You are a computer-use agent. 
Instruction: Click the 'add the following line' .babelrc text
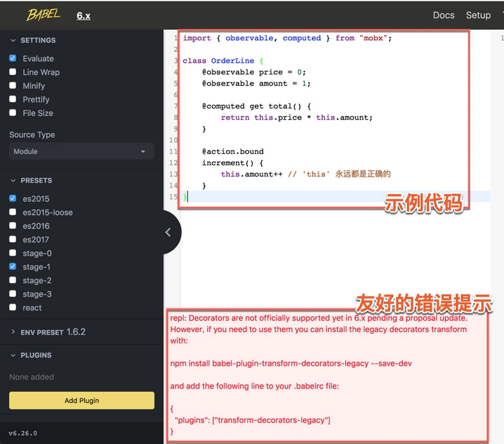pos(255,386)
